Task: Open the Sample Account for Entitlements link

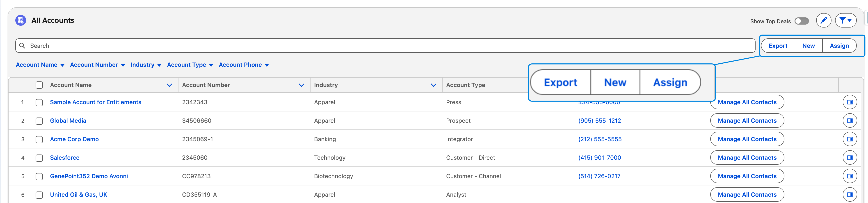Action: (x=96, y=102)
